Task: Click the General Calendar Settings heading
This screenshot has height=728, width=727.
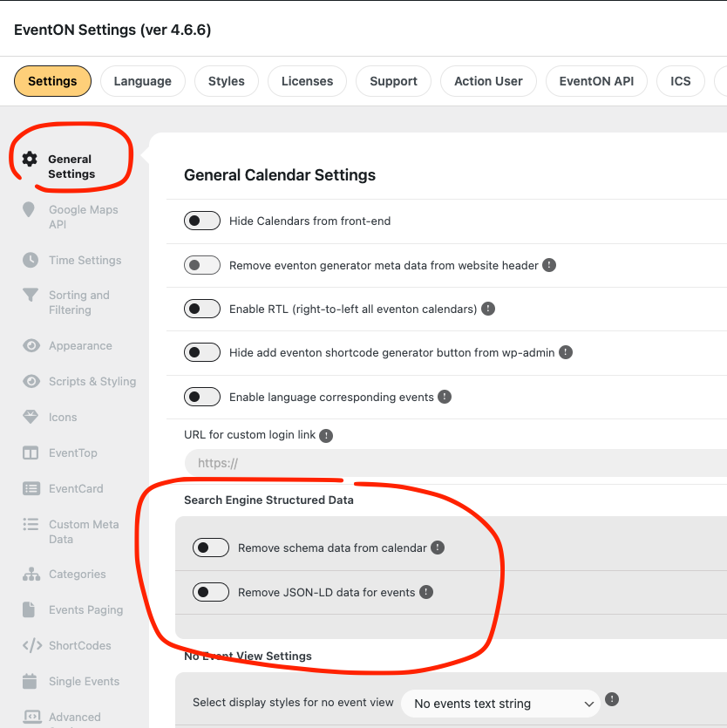Action: (280, 175)
